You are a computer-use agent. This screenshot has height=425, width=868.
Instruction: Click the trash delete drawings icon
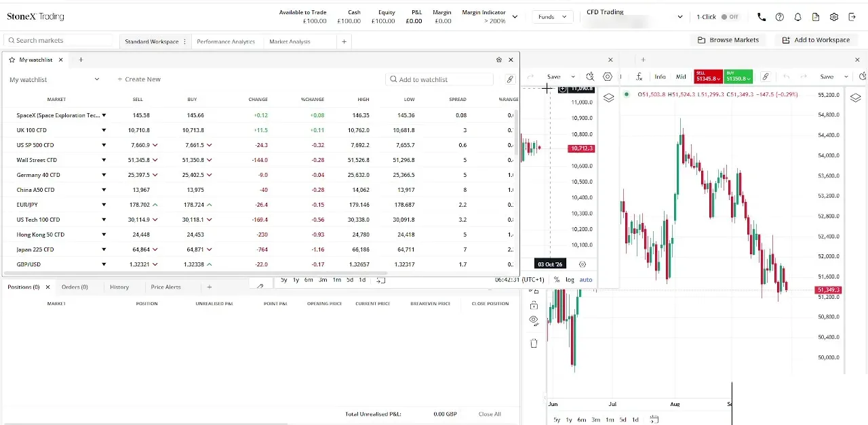534,343
